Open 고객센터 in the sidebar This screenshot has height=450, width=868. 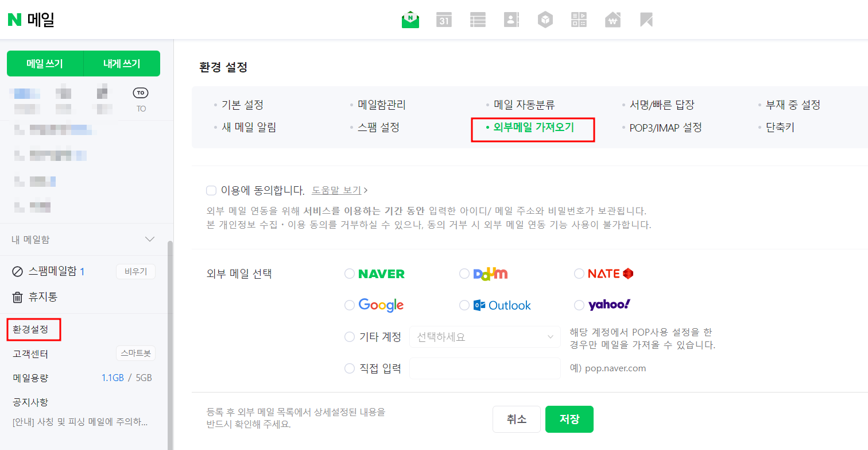coord(30,354)
